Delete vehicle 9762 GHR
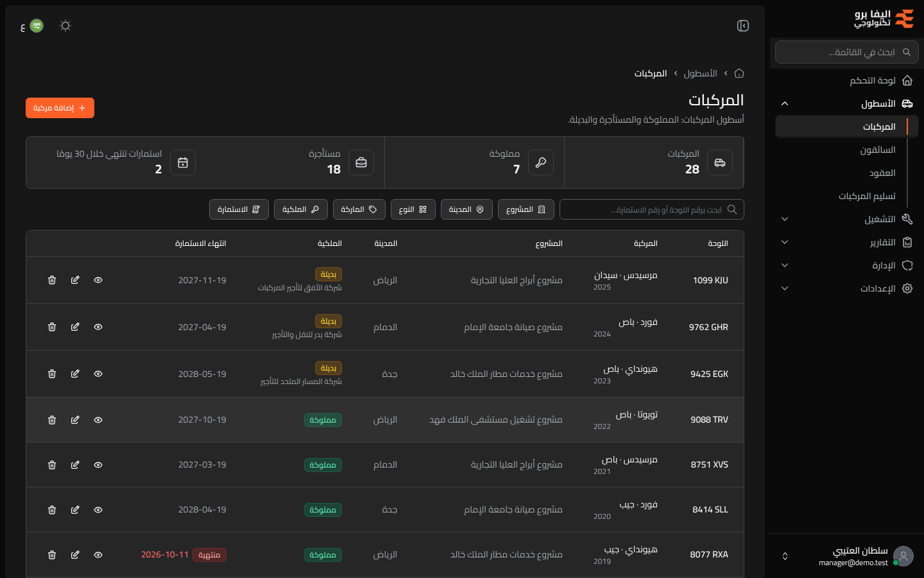The height and width of the screenshot is (578, 924). point(52,327)
